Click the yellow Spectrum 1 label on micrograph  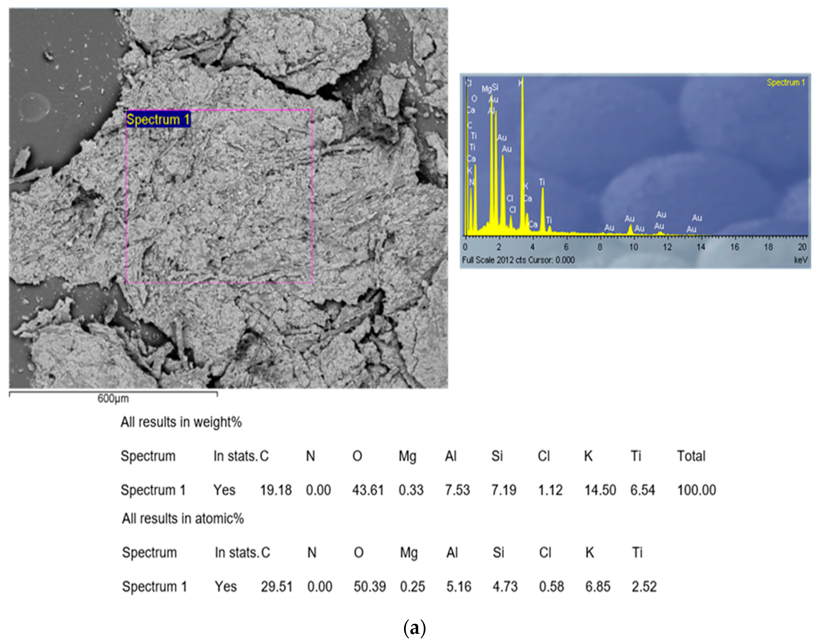coord(158,119)
